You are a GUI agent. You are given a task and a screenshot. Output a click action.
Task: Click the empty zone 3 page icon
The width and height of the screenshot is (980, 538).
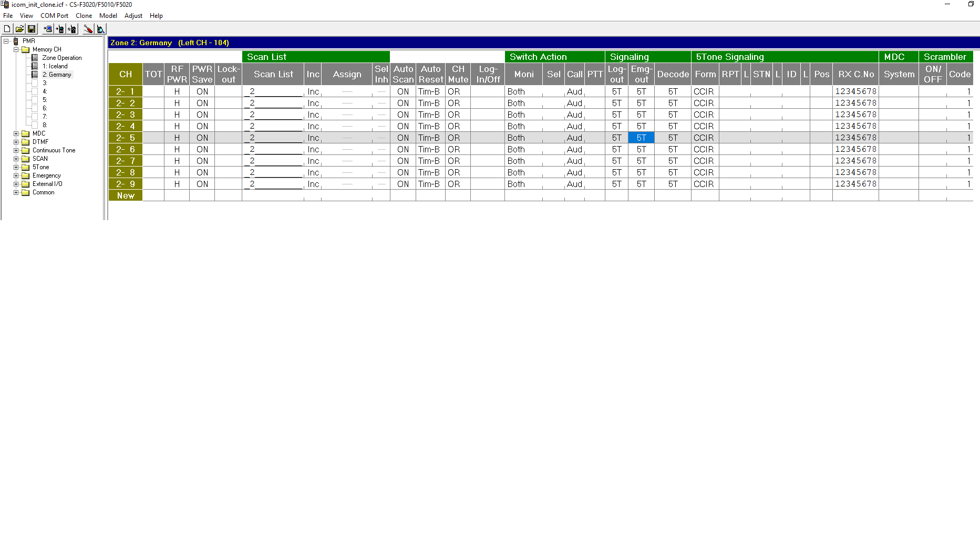click(x=35, y=83)
